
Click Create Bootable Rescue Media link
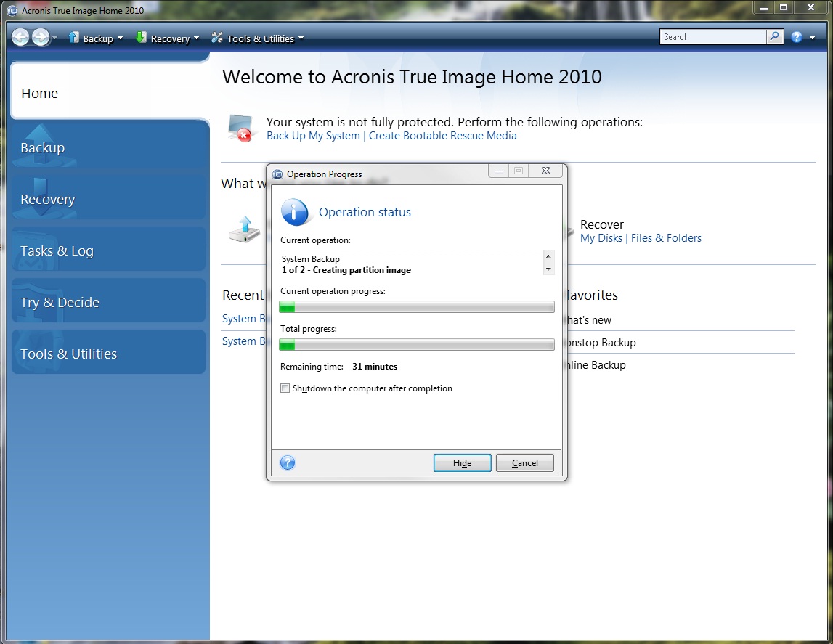[442, 135]
